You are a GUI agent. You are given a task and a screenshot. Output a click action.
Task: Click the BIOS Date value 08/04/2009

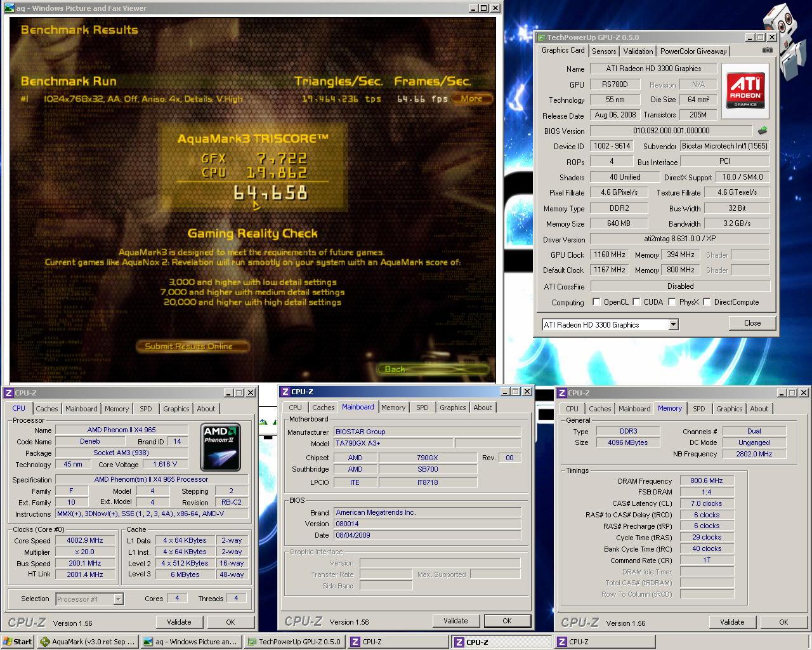coord(427,535)
